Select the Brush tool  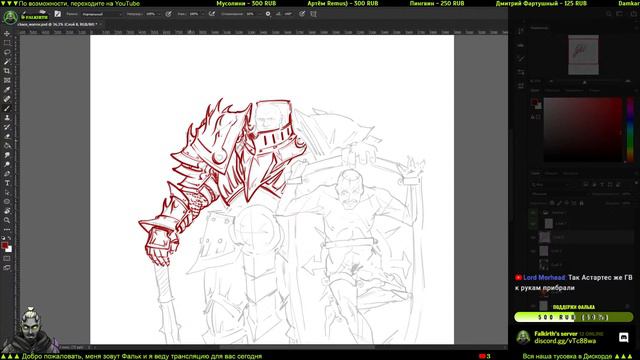click(x=7, y=109)
